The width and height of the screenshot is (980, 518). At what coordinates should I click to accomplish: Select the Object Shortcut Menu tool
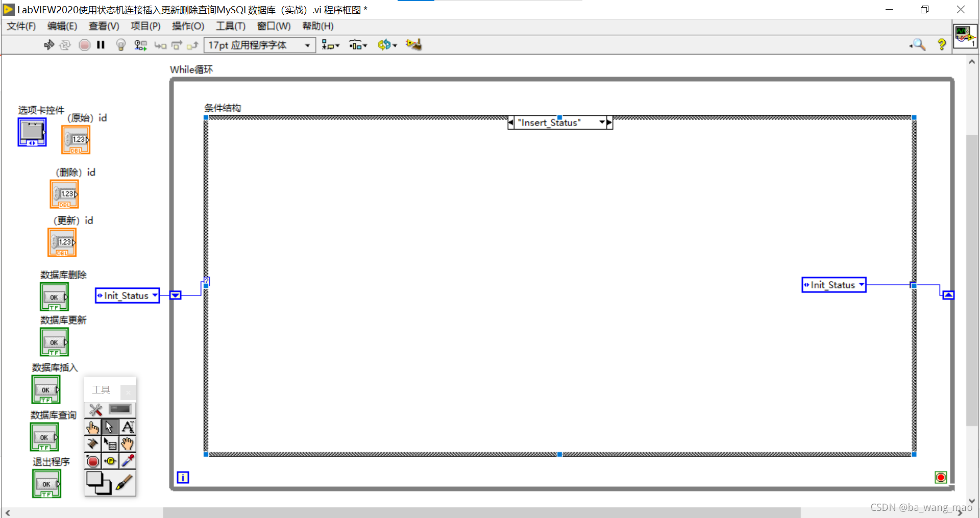(x=110, y=444)
